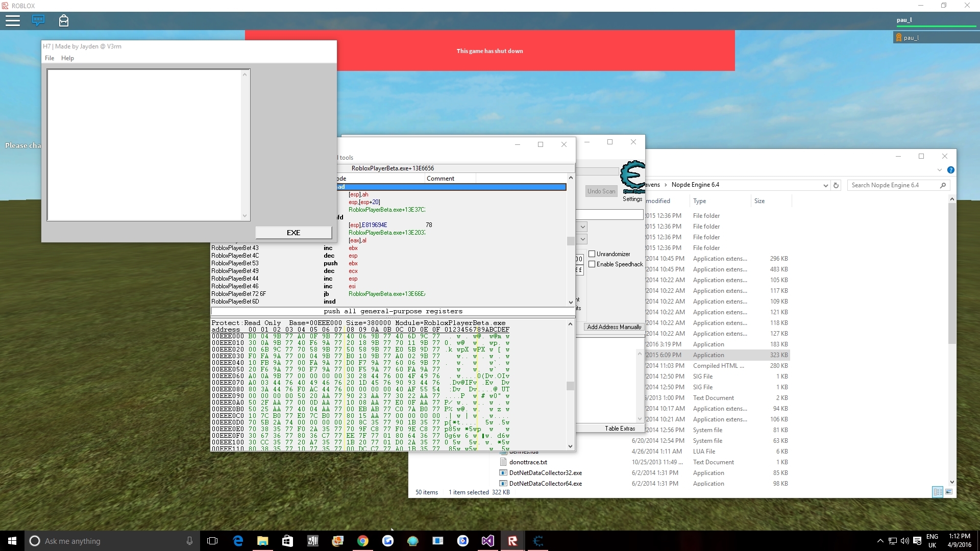Open network icon in system tray
The height and width of the screenshot is (551, 980).
point(892,541)
